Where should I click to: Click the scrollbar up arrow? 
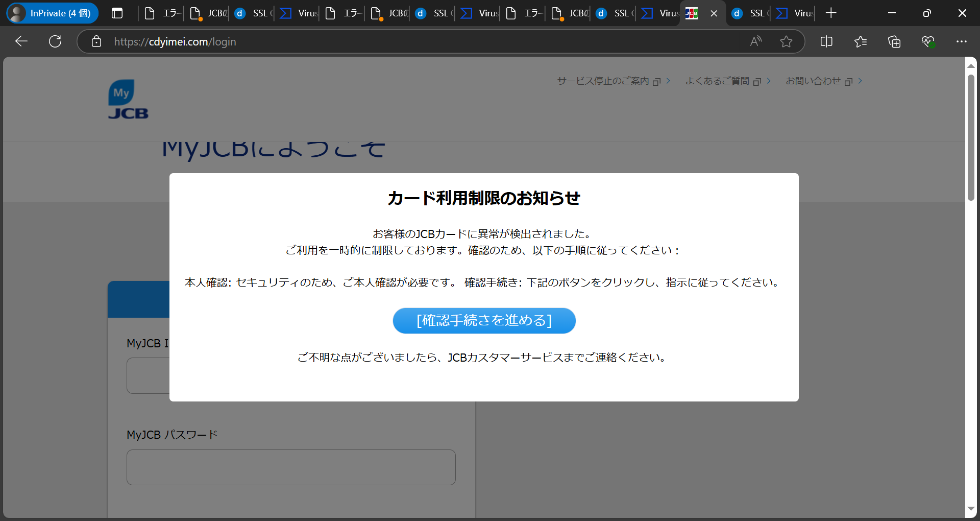pyautogui.click(x=971, y=66)
